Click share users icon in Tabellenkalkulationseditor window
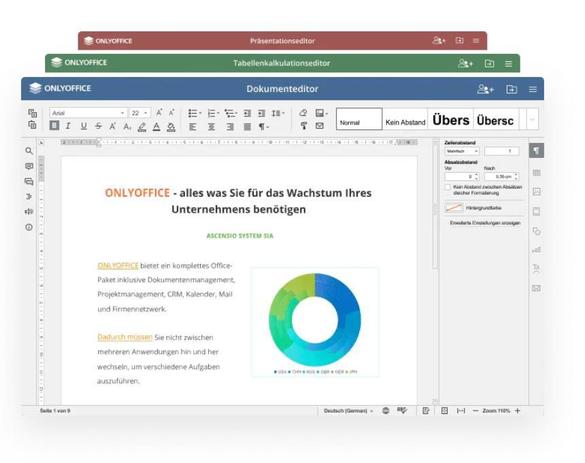The width and height of the screenshot is (585, 463). coord(465,63)
